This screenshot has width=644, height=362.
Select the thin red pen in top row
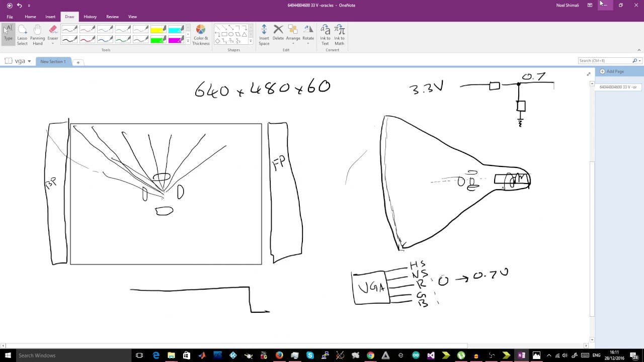tap(87, 30)
